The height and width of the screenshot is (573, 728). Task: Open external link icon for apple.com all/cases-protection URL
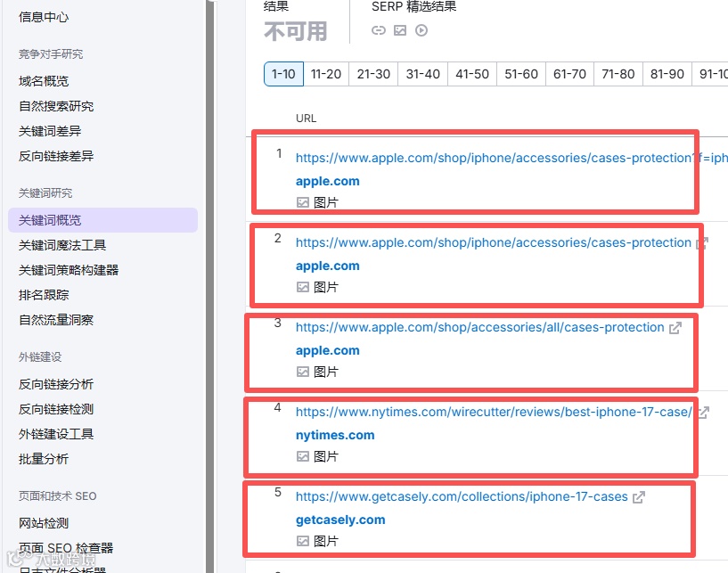pyautogui.click(x=675, y=328)
